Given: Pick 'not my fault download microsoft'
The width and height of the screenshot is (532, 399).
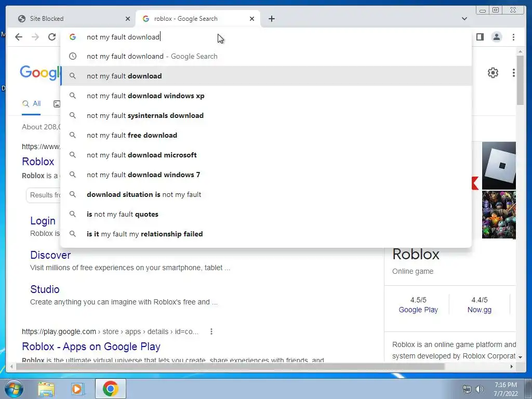Looking at the screenshot, I should (266, 155).
